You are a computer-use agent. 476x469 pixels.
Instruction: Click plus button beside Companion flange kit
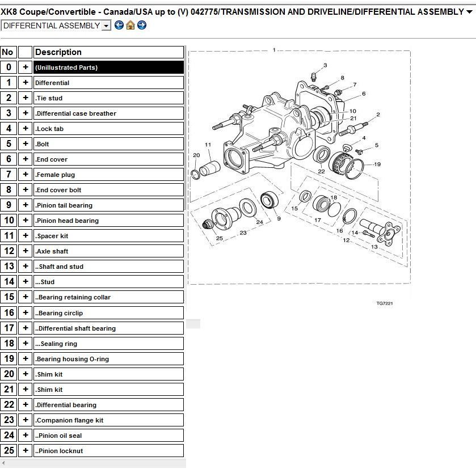(26, 420)
